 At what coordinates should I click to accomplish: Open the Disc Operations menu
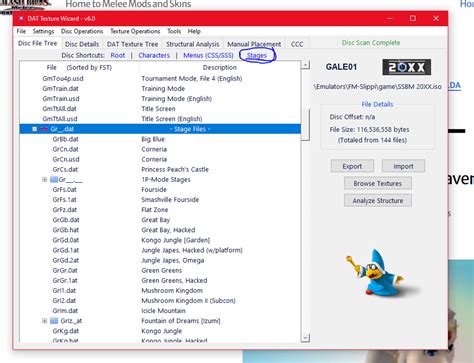[82, 31]
